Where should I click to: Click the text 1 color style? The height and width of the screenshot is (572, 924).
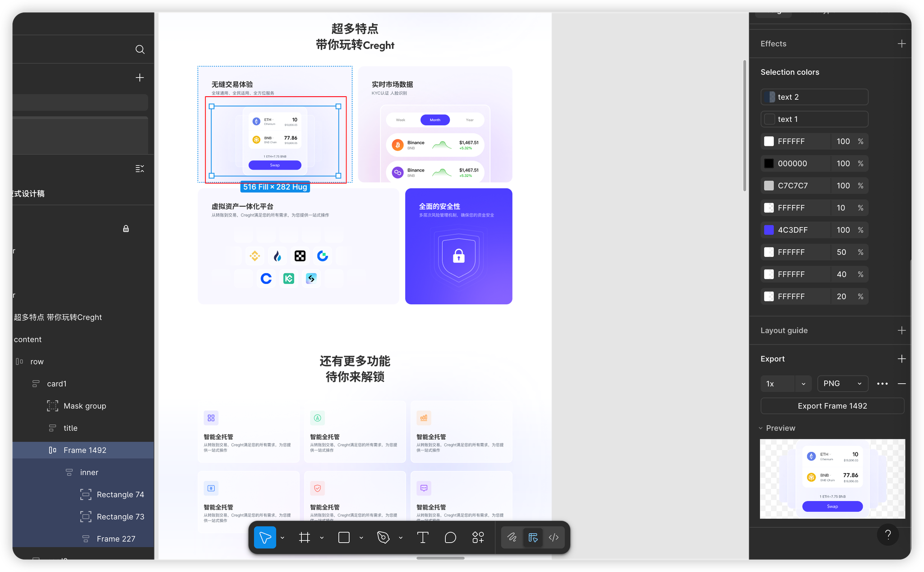pos(814,119)
